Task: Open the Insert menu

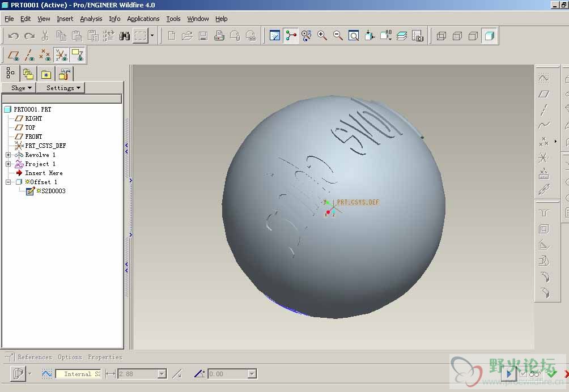Action: point(65,19)
